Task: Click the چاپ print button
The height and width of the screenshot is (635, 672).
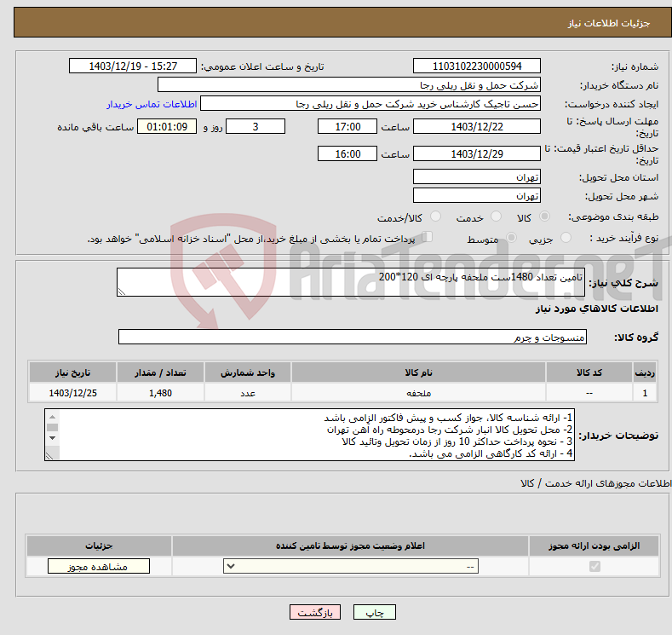Action: click(375, 612)
